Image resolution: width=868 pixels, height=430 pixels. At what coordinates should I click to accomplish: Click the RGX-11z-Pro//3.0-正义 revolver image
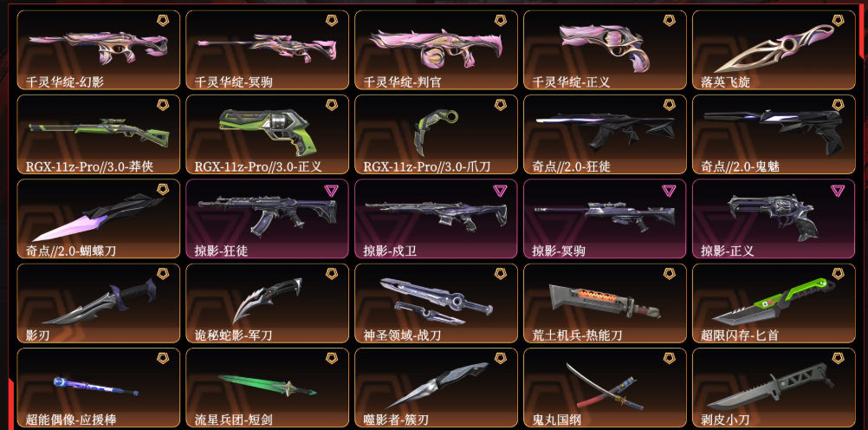(268, 130)
